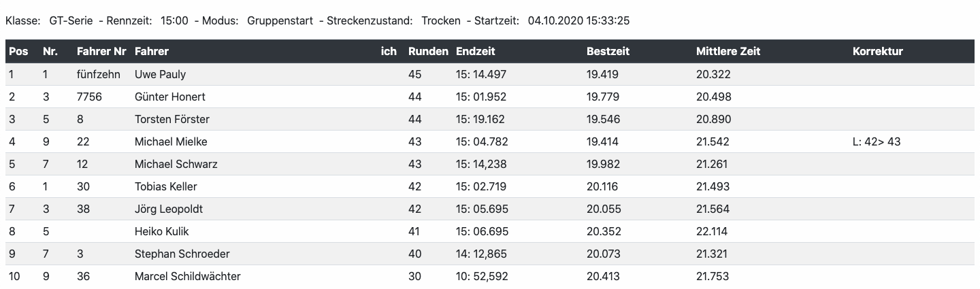
Task: Click the best time 19.414
Action: tap(603, 141)
